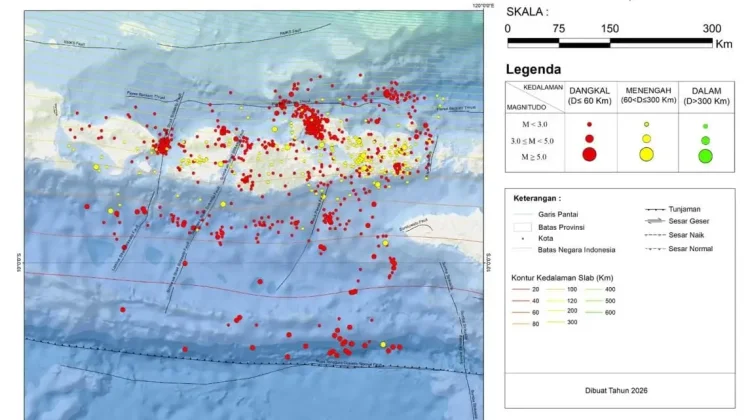Click the large red M≥5.0 legend circle
This screenshot has width=750, height=420.
589,154
